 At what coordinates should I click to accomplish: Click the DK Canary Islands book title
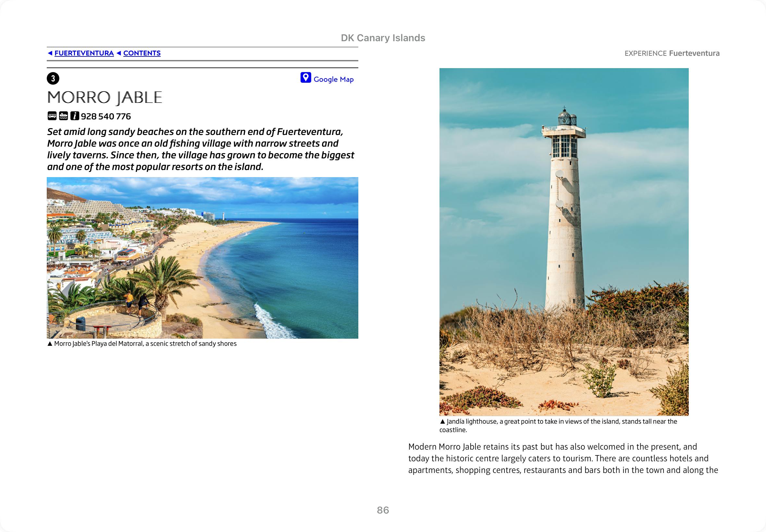coord(383,38)
